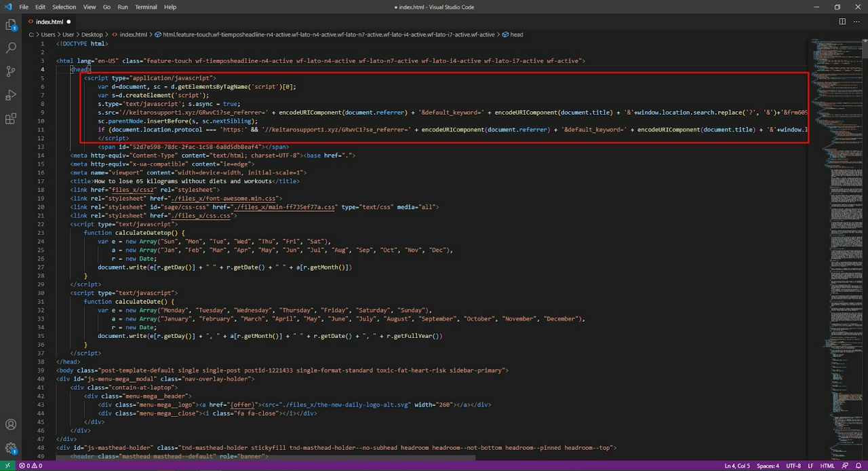The width and height of the screenshot is (868, 471).
Task: Click the feedback icon in status bar
Action: click(x=845, y=466)
